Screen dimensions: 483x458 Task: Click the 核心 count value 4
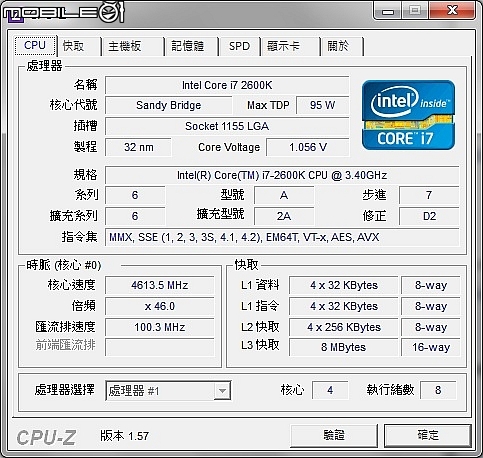[x=330, y=390]
